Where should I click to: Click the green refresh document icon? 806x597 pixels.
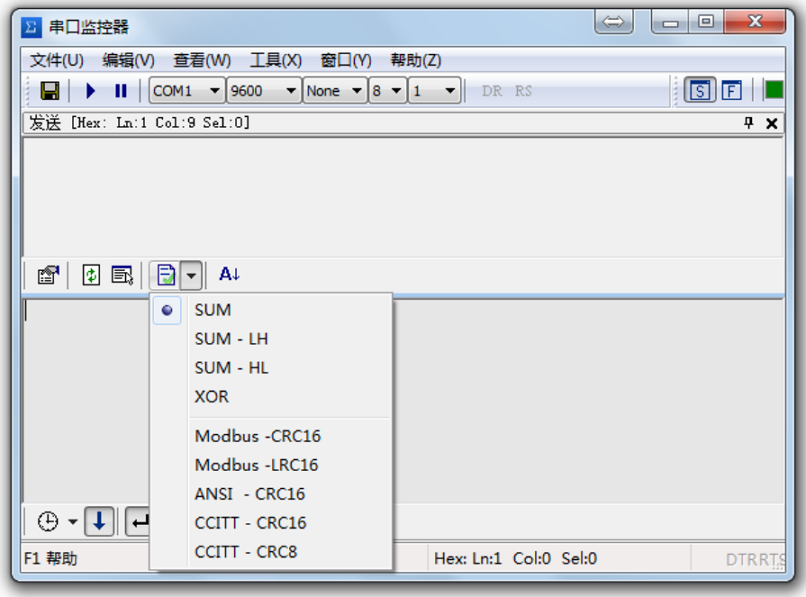pos(91,274)
